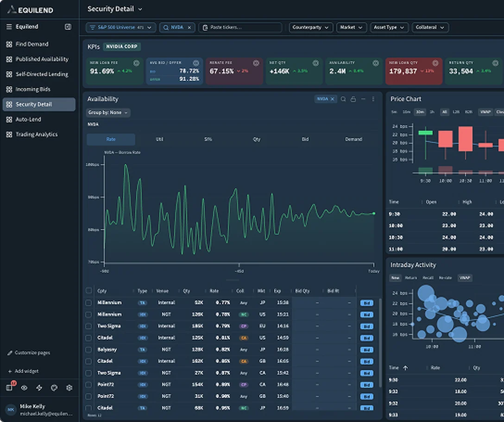Check the Millennium Internal row checkbox
The image size is (504, 422).
(x=88, y=303)
